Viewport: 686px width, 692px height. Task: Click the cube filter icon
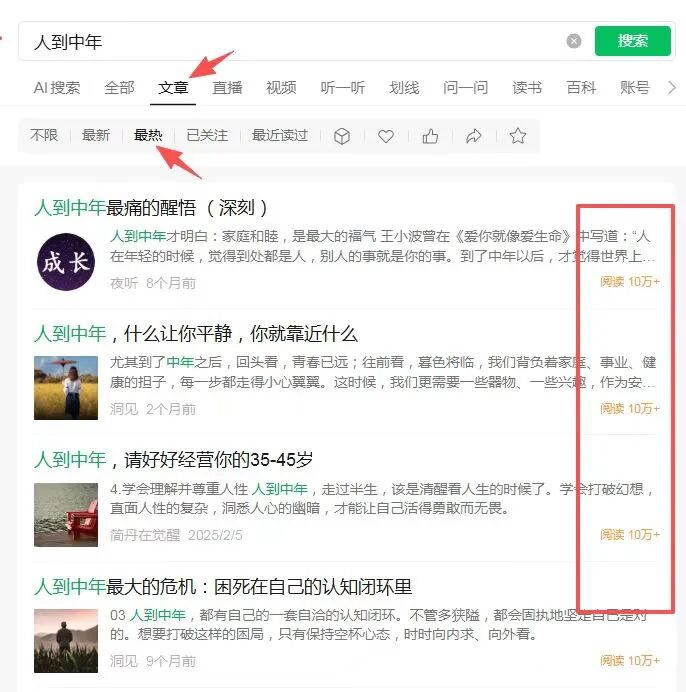click(342, 136)
